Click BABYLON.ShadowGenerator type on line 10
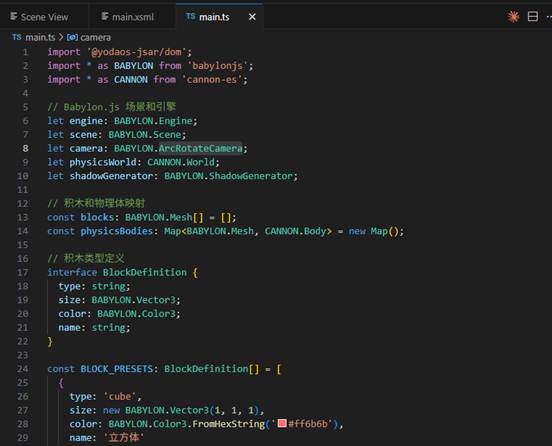 tap(228, 176)
